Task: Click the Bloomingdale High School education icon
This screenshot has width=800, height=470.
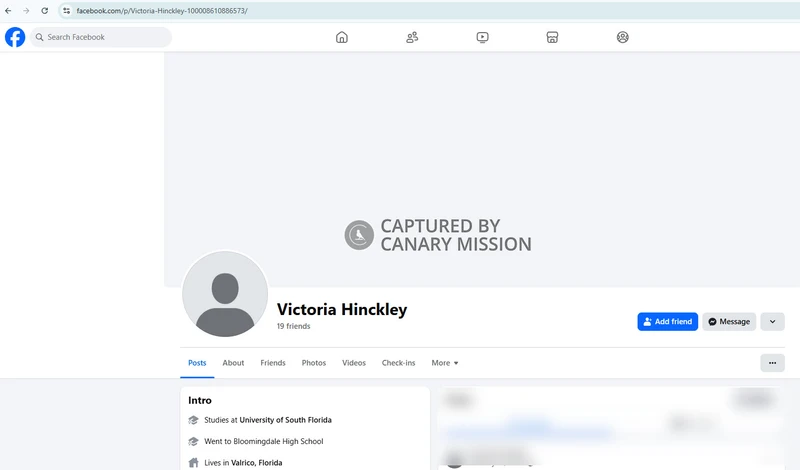Action: [193, 441]
